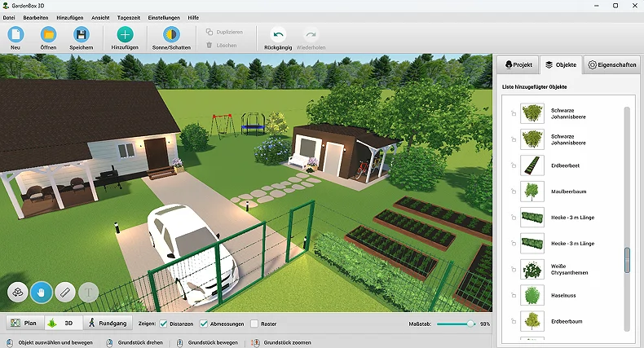Click the red swing set in the garden
Screen dimensions: 644x348
coord(223,126)
